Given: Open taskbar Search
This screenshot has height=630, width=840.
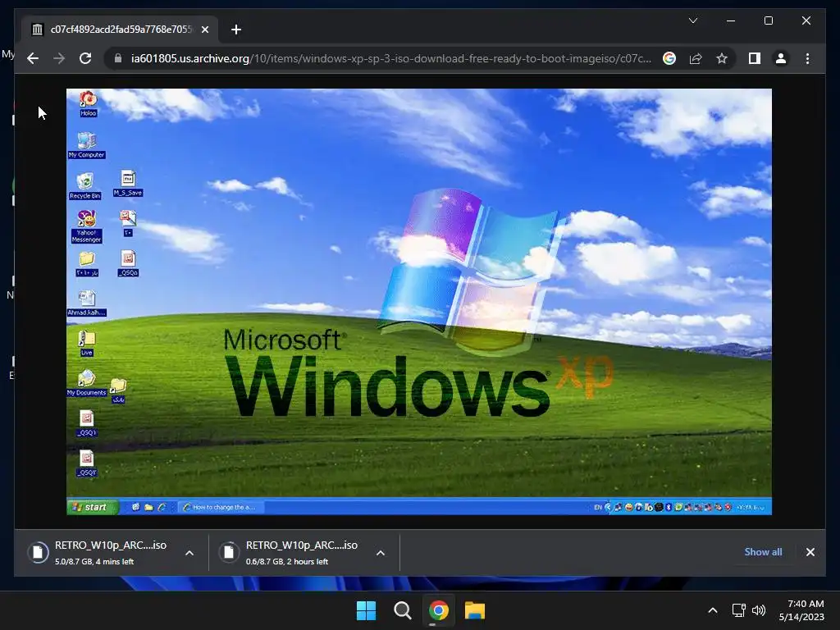Looking at the screenshot, I should (x=402, y=610).
